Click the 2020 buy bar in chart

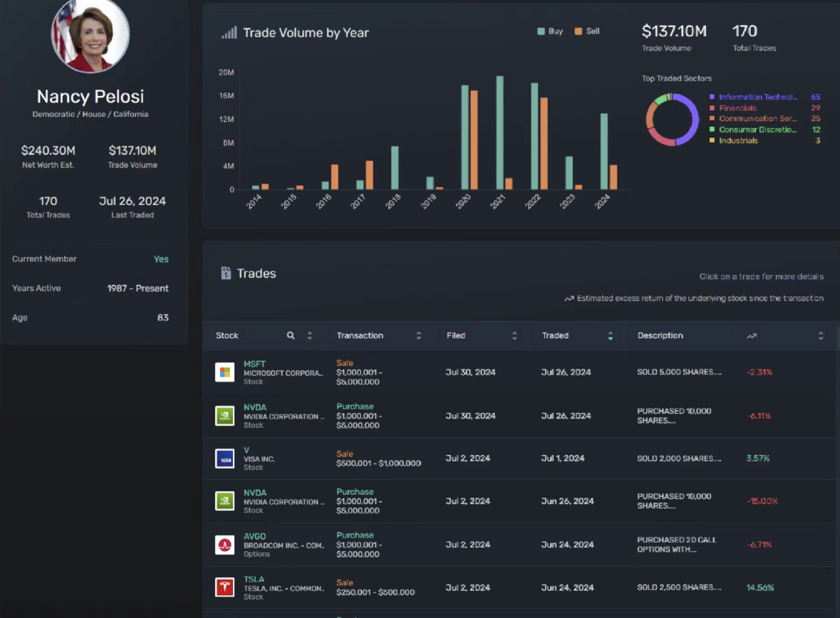465,137
